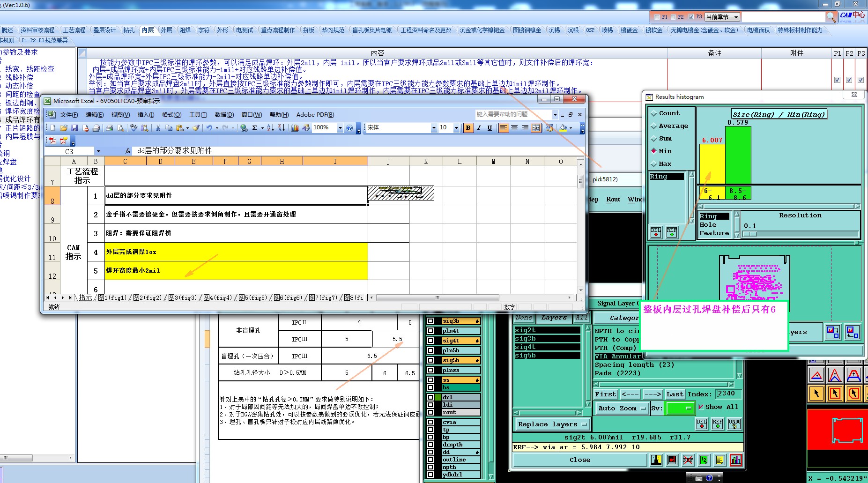The height and width of the screenshot is (483, 868).
Task: Click Sort Ascending icon in Excel toolbar
Action: pyautogui.click(x=270, y=128)
